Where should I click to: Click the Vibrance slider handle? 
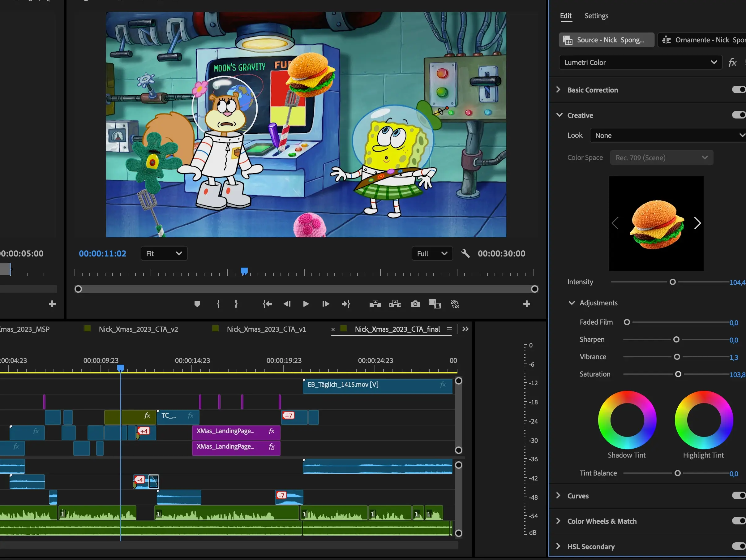pos(676,357)
